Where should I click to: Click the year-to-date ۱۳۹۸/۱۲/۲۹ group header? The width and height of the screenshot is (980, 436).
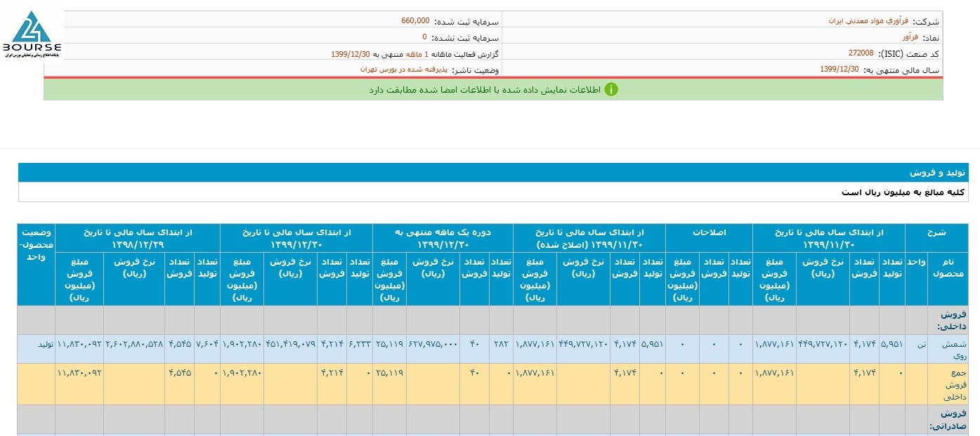(138, 237)
